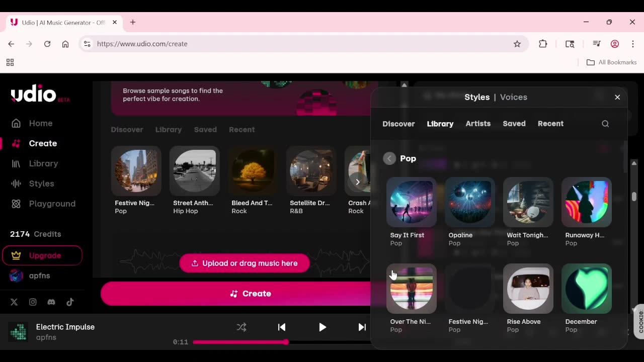Skip to the next track

pos(362,327)
